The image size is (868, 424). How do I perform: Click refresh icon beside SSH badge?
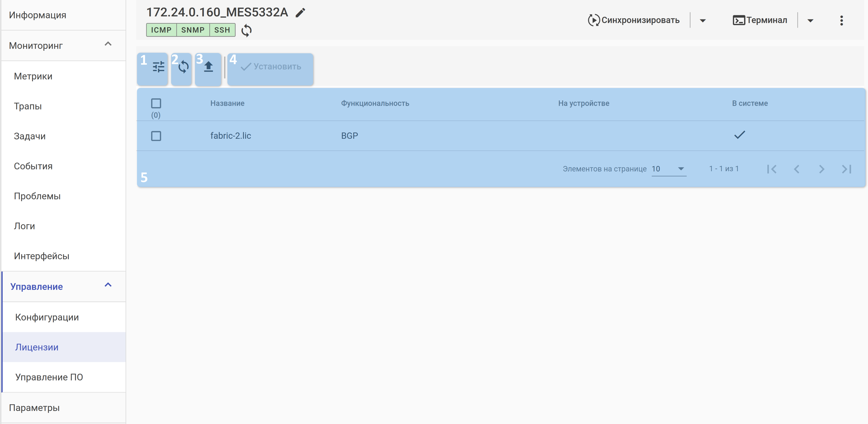coord(246,30)
